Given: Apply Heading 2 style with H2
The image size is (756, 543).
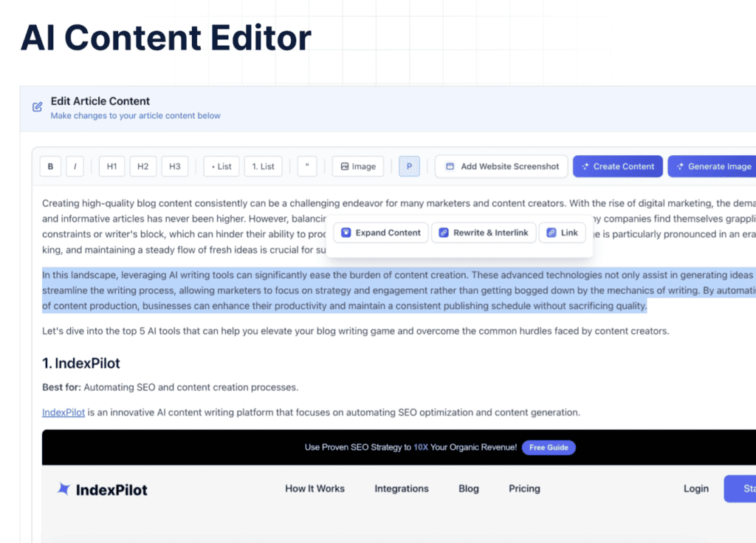Looking at the screenshot, I should click(x=142, y=166).
